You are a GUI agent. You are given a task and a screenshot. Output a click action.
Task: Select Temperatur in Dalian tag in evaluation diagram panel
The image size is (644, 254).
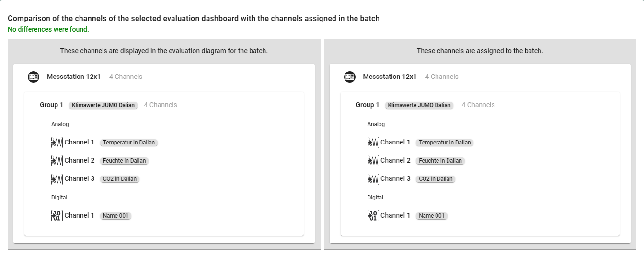[x=129, y=143]
